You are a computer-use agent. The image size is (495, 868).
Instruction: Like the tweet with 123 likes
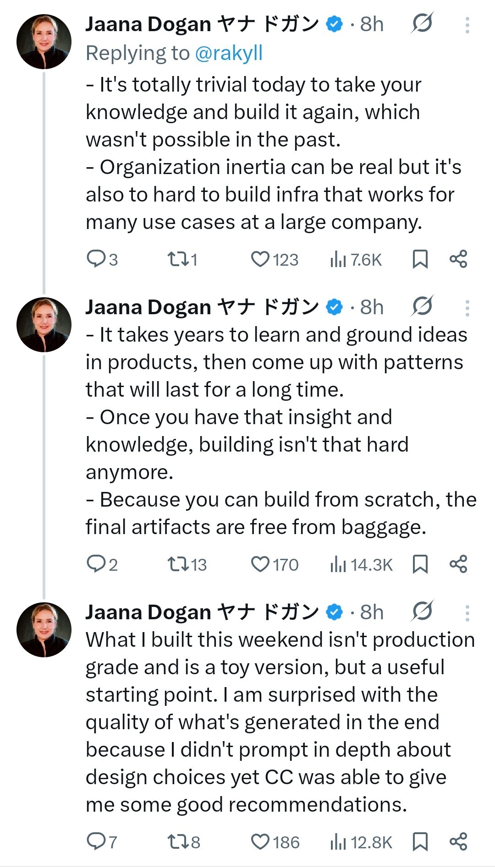[260, 259]
